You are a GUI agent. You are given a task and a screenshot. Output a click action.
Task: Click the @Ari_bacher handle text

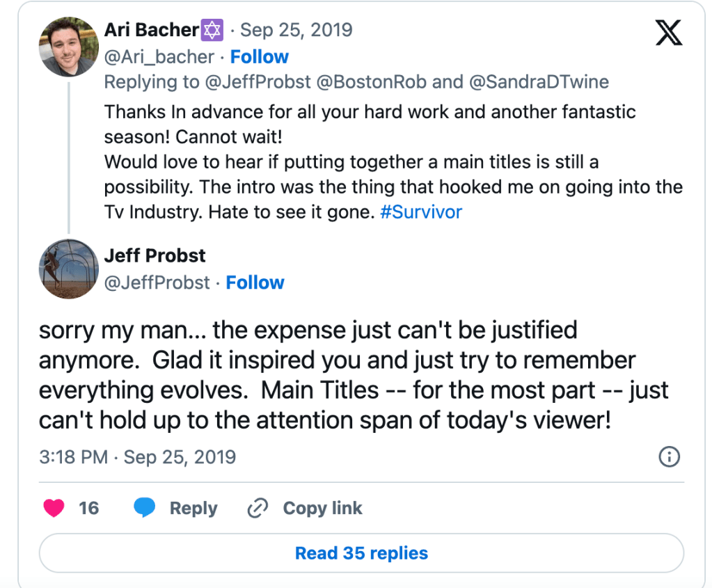coord(159,56)
